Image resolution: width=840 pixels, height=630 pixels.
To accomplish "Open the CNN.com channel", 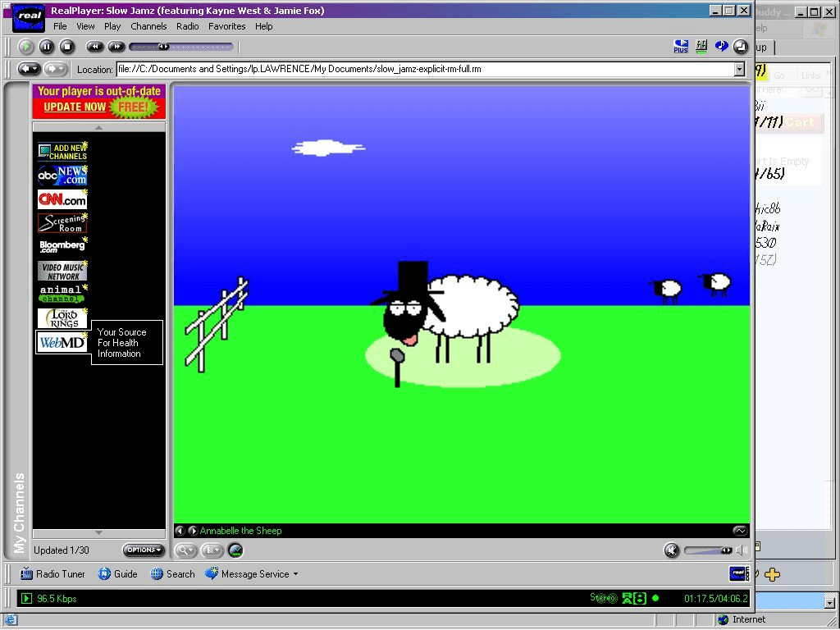I will 62,199.
